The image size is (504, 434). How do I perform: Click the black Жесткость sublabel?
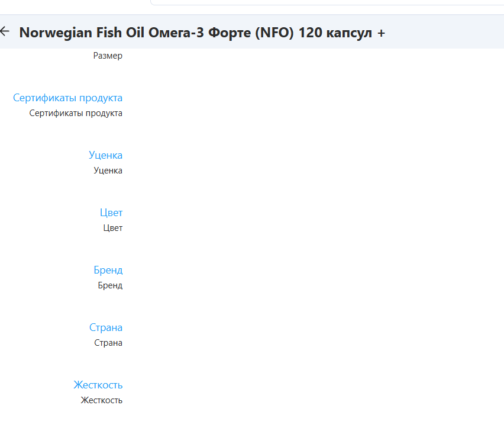(101, 400)
